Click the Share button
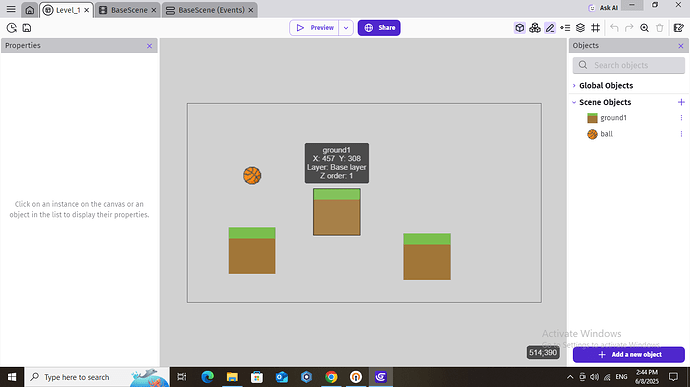Screen dimensions: 690x387 point(379,28)
